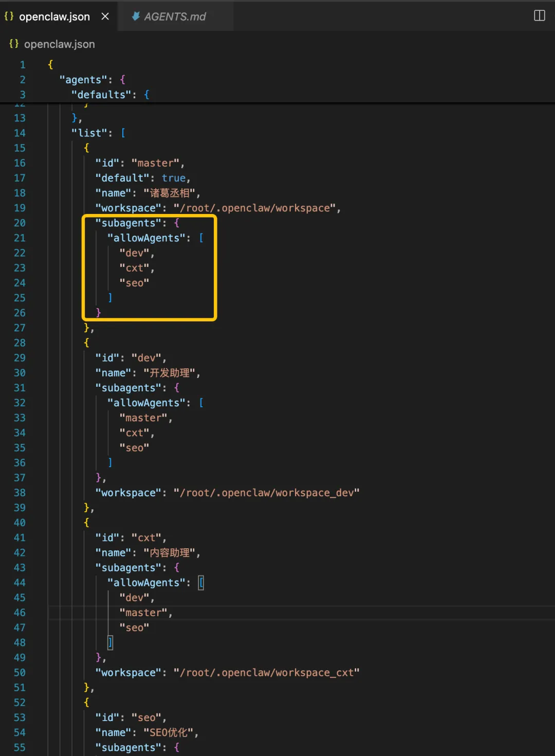
Task: Click line number 20 in gutter
Action: tap(20, 223)
